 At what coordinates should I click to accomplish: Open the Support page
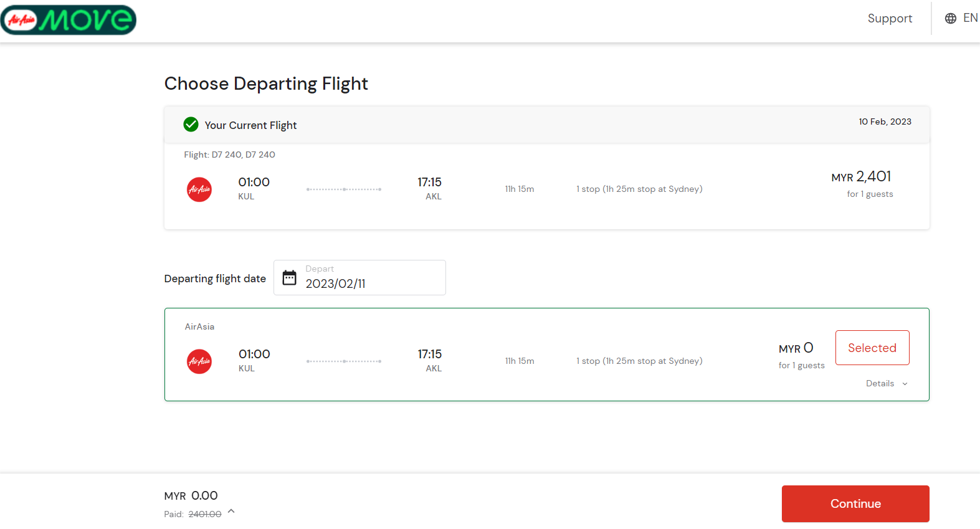[890, 19]
